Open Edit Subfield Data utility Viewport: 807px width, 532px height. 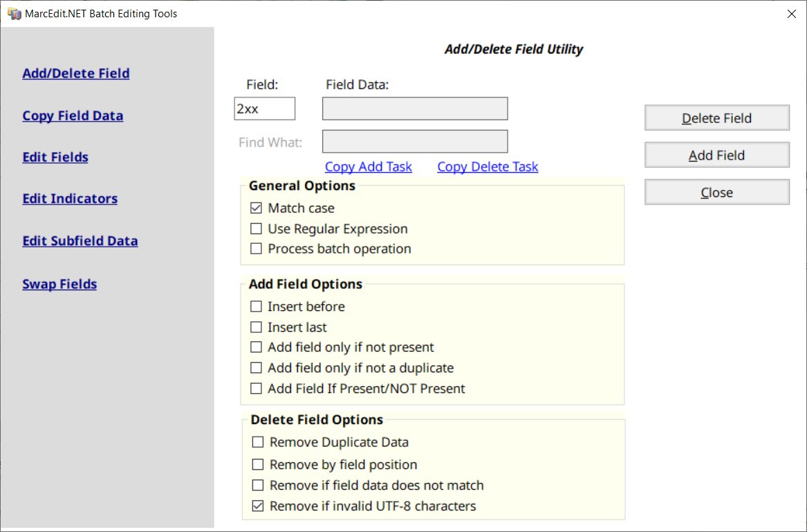(x=80, y=241)
